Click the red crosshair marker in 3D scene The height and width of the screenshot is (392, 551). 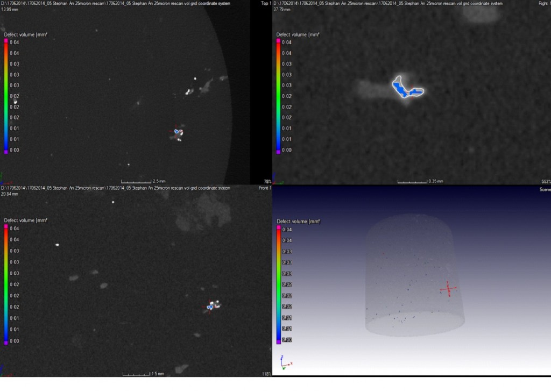point(448,289)
